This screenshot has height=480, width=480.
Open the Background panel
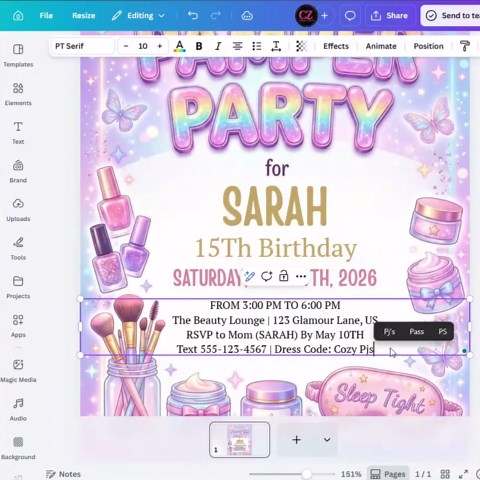click(18, 448)
